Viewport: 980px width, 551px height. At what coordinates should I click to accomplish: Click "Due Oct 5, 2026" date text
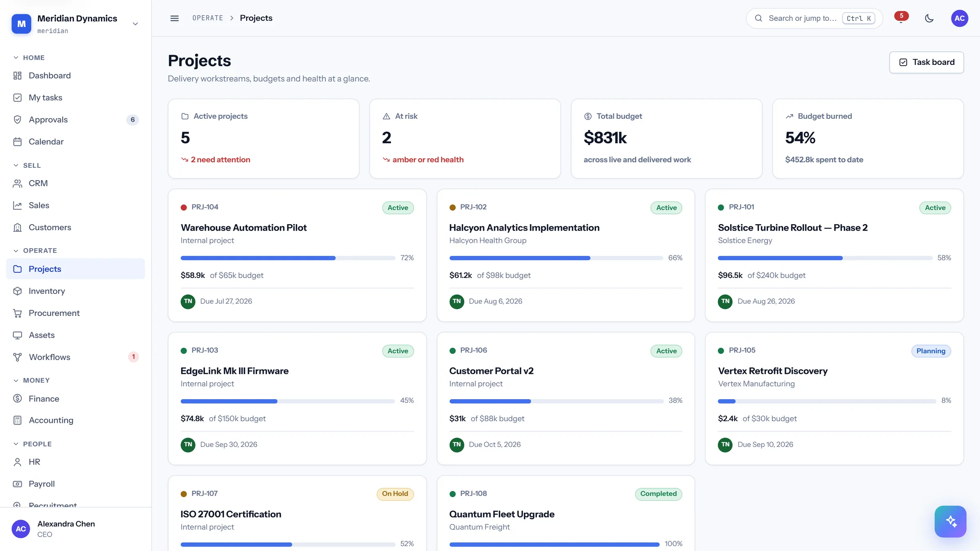tap(494, 444)
